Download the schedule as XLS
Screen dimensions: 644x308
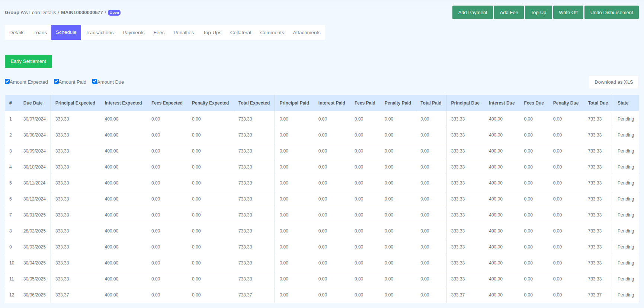pyautogui.click(x=613, y=82)
